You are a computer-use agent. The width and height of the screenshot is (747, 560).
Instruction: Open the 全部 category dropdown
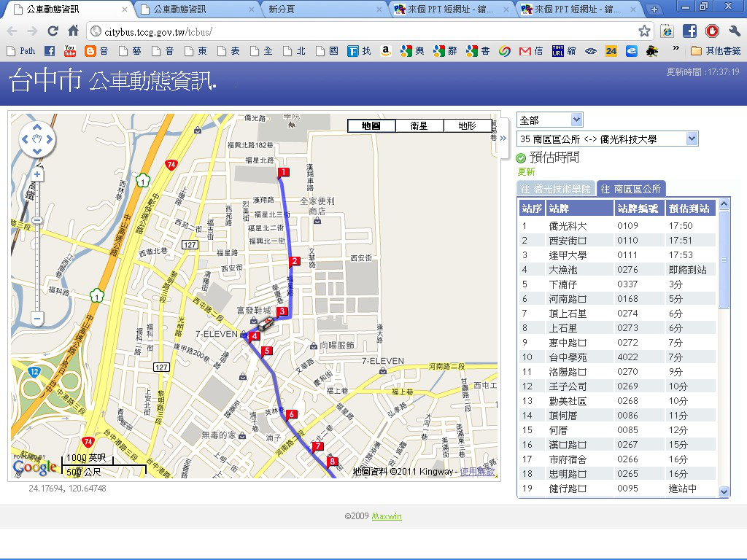point(550,120)
